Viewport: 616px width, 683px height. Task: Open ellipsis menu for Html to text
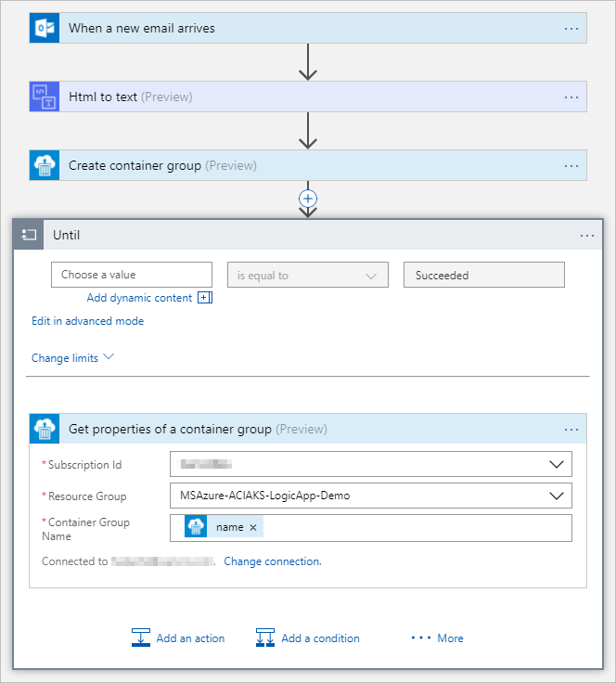[571, 97]
